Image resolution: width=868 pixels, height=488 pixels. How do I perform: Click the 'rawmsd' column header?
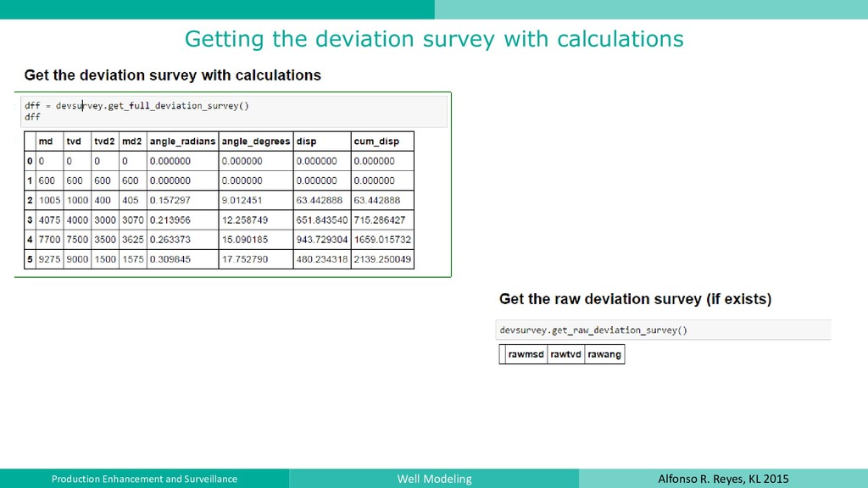(526, 354)
